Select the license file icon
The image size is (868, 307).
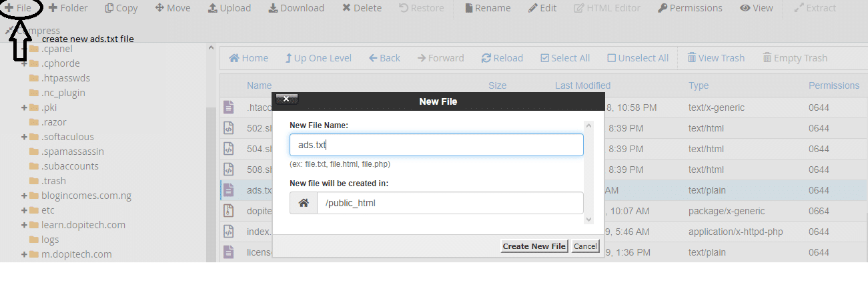229,252
